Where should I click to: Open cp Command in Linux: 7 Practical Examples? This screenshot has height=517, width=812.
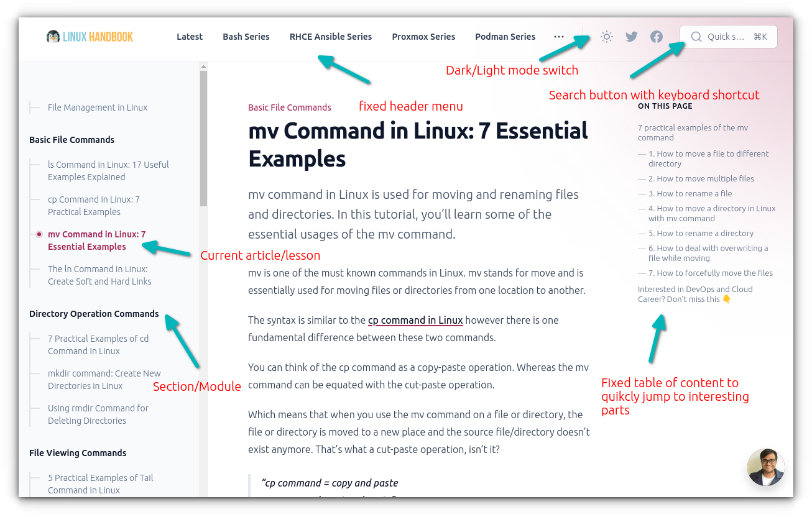coord(94,206)
